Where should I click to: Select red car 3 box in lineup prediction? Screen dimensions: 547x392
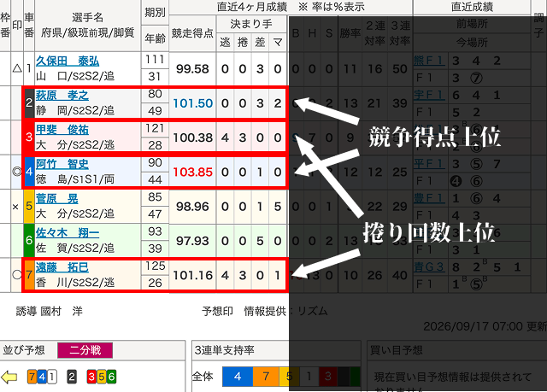point(91,377)
